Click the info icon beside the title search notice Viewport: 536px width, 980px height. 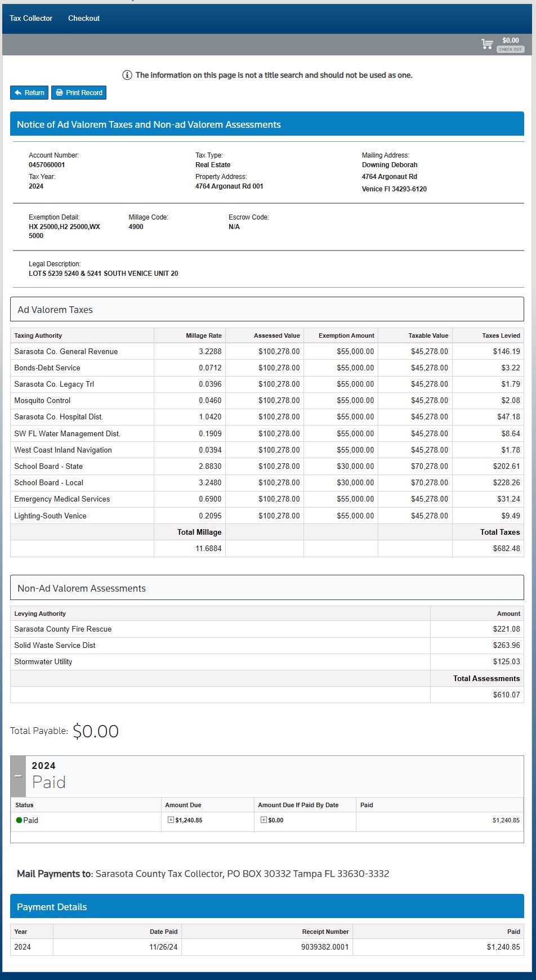pos(127,75)
